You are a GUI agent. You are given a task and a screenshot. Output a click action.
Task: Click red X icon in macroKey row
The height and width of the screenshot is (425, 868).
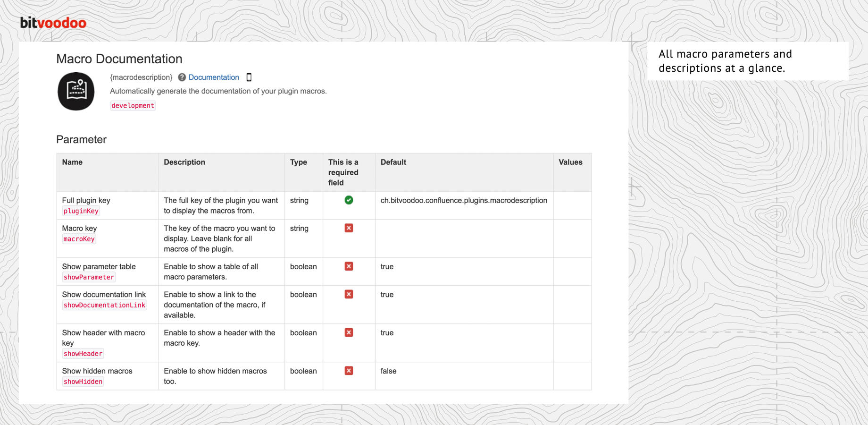tap(349, 228)
